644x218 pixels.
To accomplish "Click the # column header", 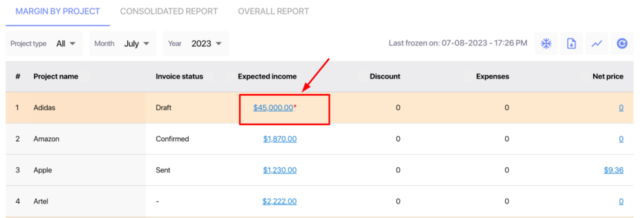I will tap(18, 77).
